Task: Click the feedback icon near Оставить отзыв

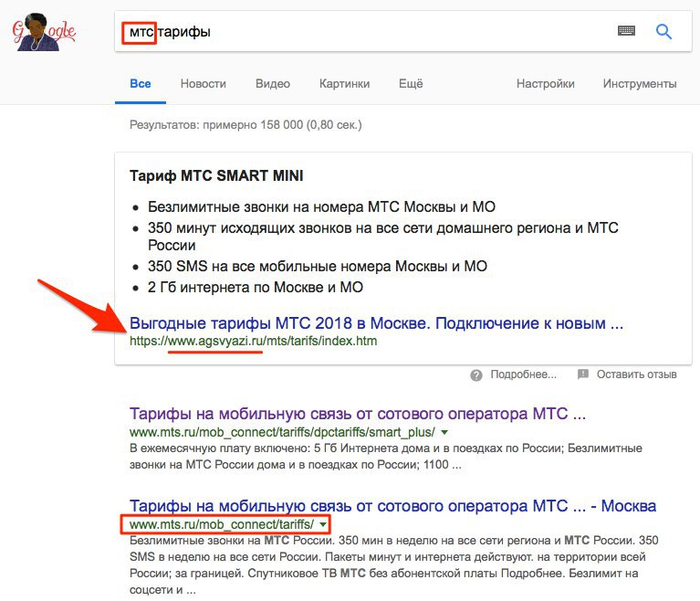Action: pos(583,374)
